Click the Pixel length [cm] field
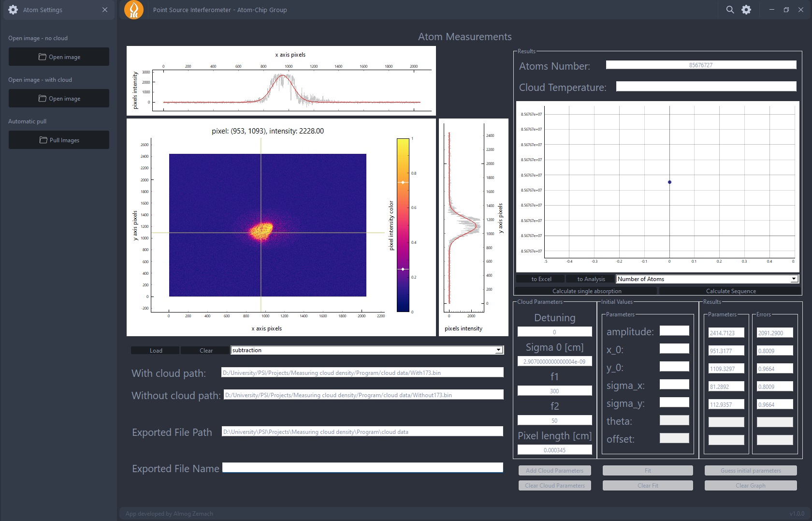This screenshot has height=521, width=812. (554, 450)
